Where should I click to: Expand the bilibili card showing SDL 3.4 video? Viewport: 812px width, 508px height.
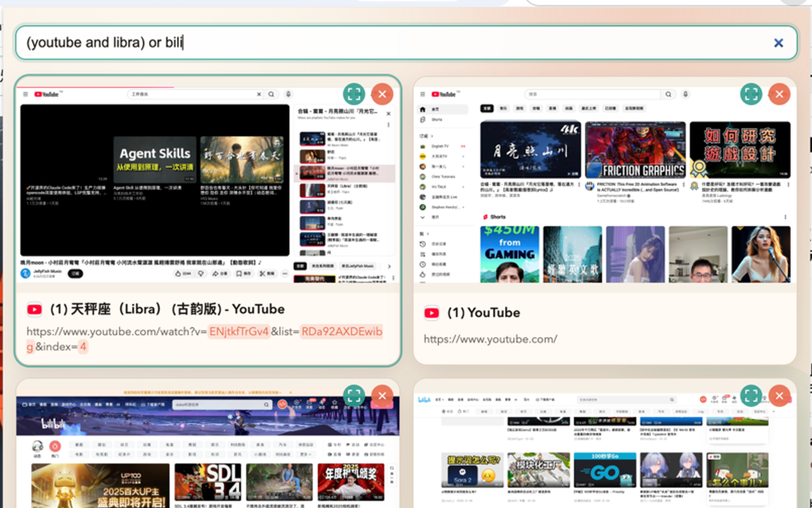pyautogui.click(x=354, y=396)
